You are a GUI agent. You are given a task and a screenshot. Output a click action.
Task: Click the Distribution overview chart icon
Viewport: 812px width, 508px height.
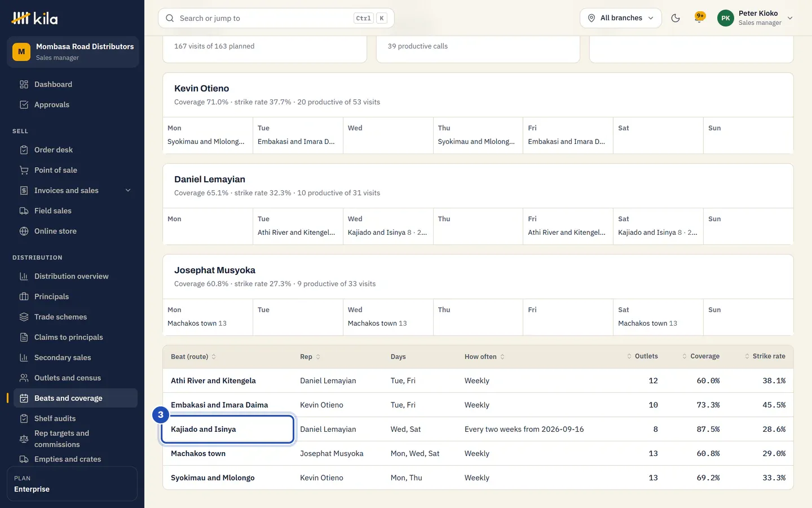[x=24, y=276]
